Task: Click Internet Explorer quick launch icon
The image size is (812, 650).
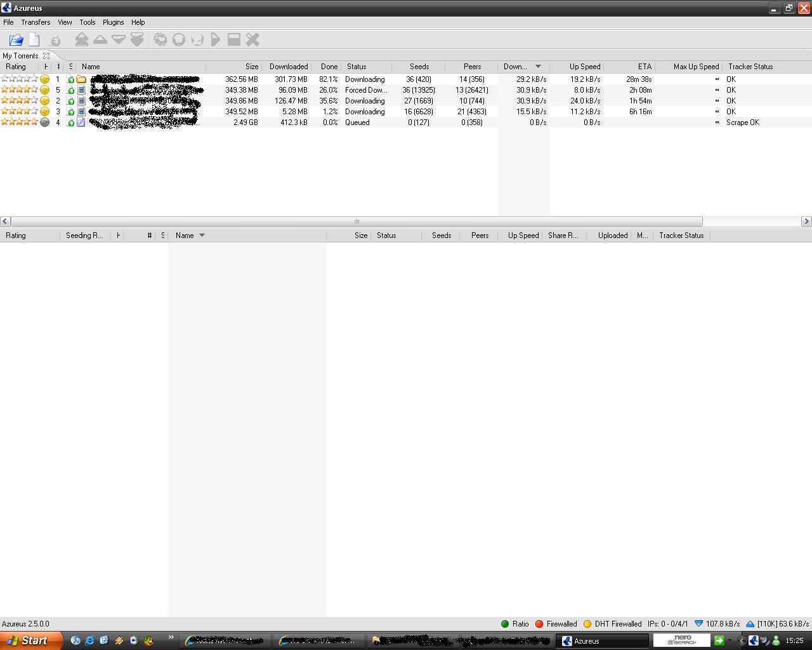Action: 89,640
